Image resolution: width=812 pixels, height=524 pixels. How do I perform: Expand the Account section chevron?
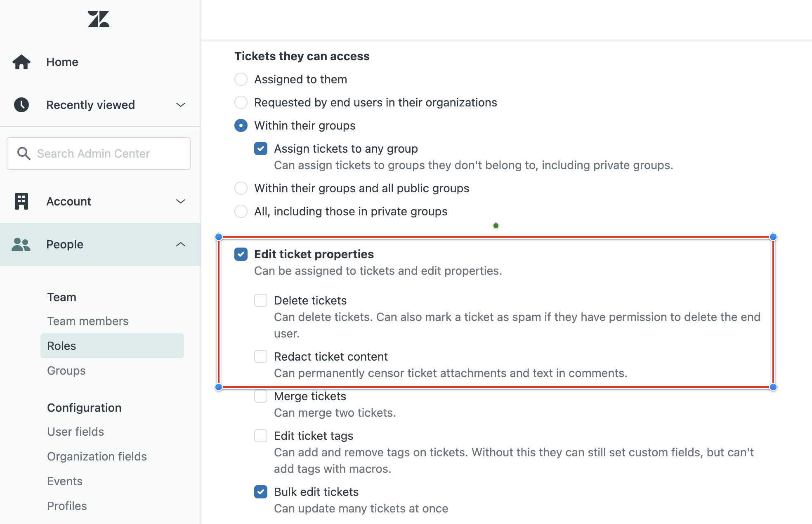(x=181, y=201)
